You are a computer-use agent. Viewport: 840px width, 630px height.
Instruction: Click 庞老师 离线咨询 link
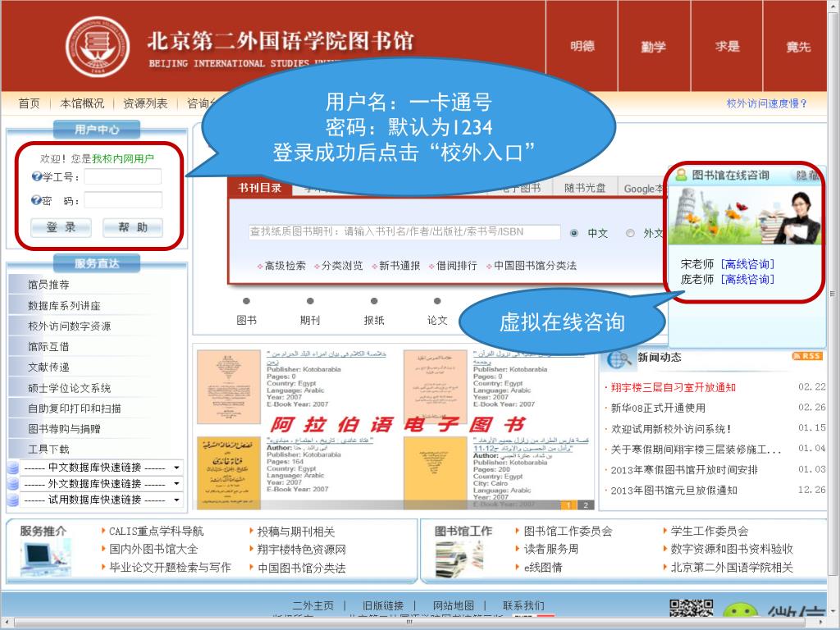click(x=748, y=279)
